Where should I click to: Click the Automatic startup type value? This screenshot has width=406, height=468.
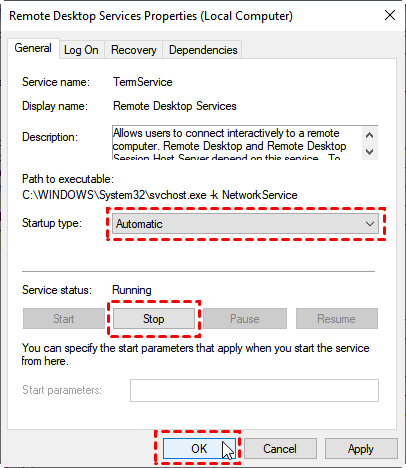click(x=139, y=224)
